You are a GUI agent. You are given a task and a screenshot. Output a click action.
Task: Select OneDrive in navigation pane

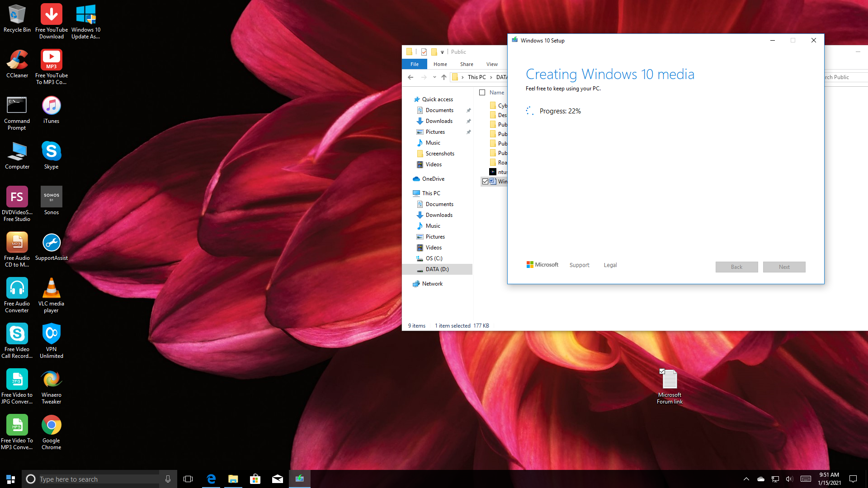[433, 179]
